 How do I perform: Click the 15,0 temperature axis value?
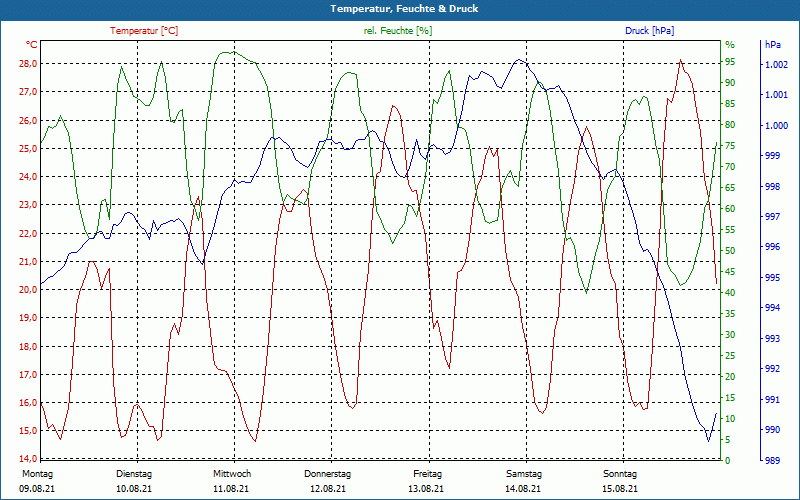28,431
